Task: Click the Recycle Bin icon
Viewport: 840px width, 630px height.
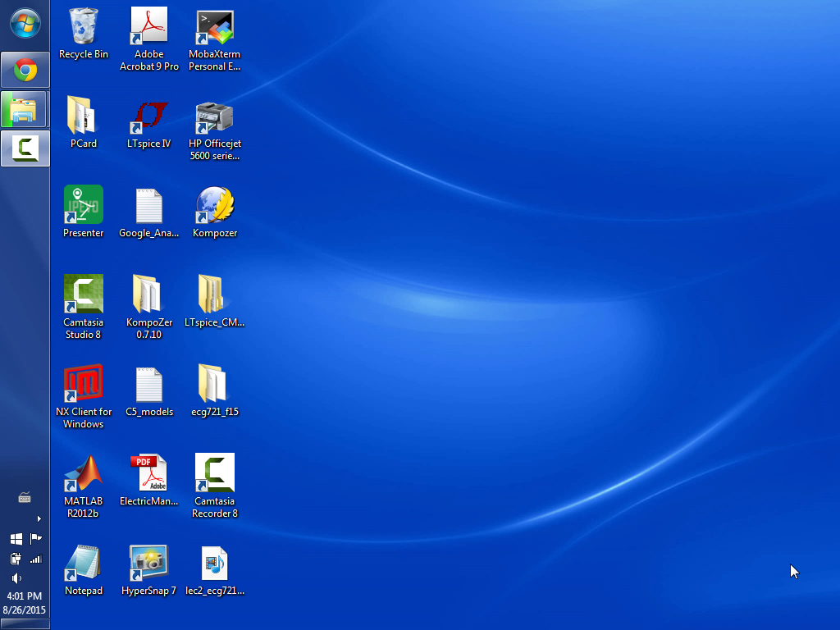Action: pos(84,28)
